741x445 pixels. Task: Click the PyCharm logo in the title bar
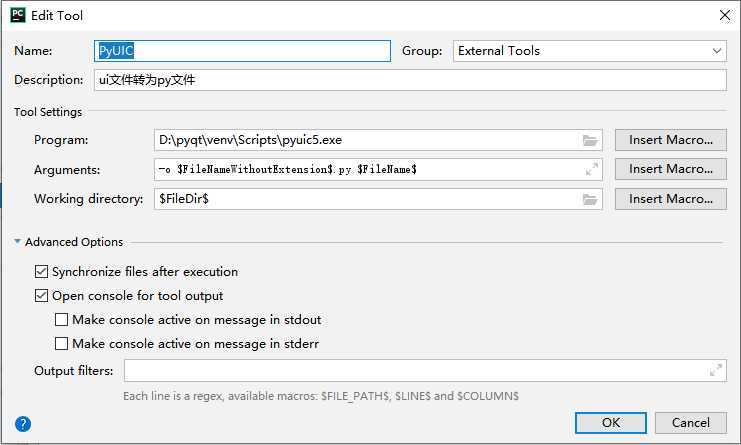(x=18, y=15)
